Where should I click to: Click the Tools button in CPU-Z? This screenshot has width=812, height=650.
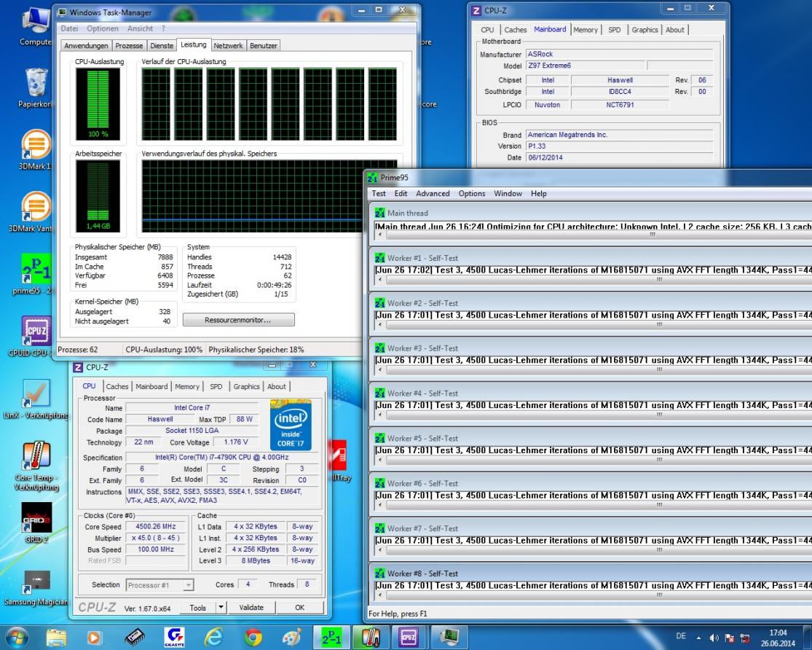point(198,607)
